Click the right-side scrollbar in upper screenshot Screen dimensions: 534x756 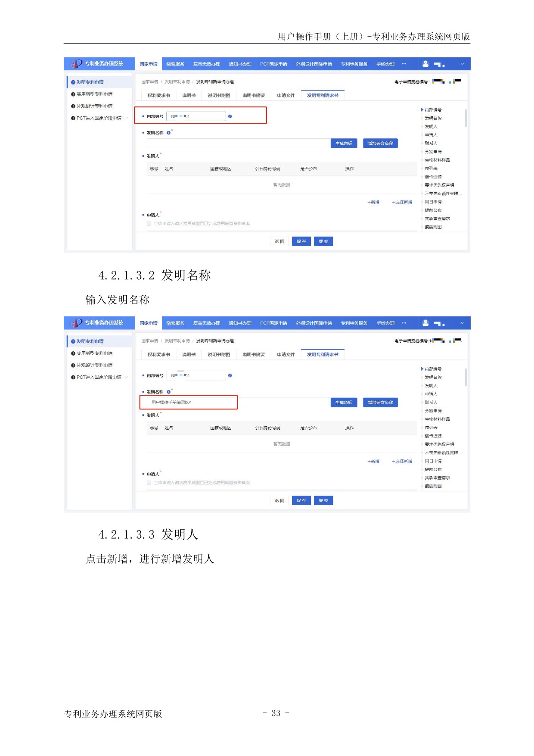(466, 118)
